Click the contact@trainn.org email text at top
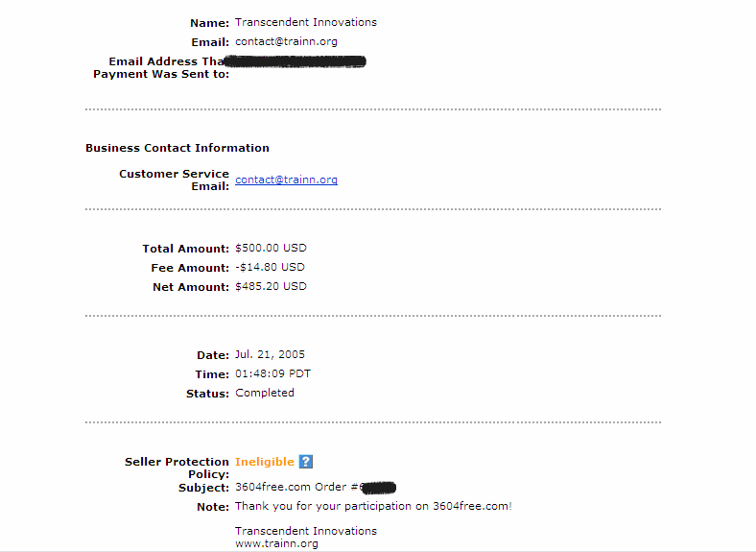The width and height of the screenshot is (756, 552). 287,41
